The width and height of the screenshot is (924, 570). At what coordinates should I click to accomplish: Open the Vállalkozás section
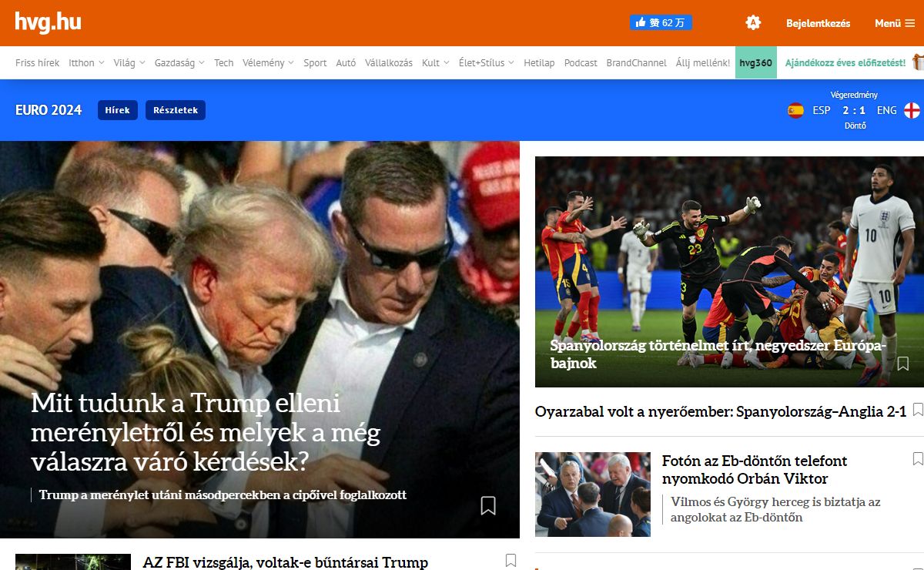tap(389, 63)
